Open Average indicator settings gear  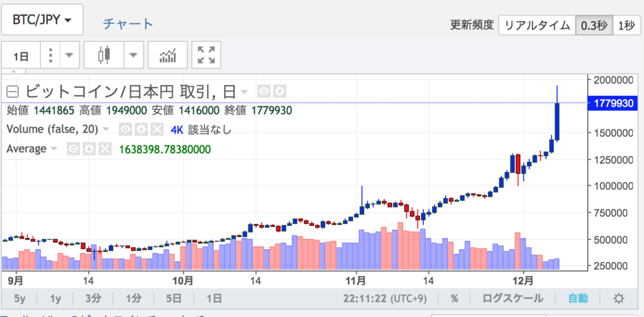coord(89,148)
